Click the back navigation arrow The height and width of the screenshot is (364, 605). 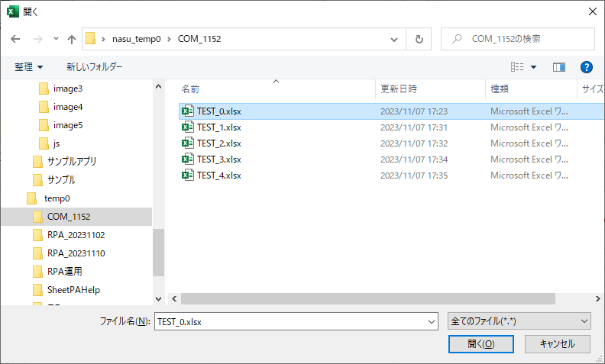pos(15,39)
